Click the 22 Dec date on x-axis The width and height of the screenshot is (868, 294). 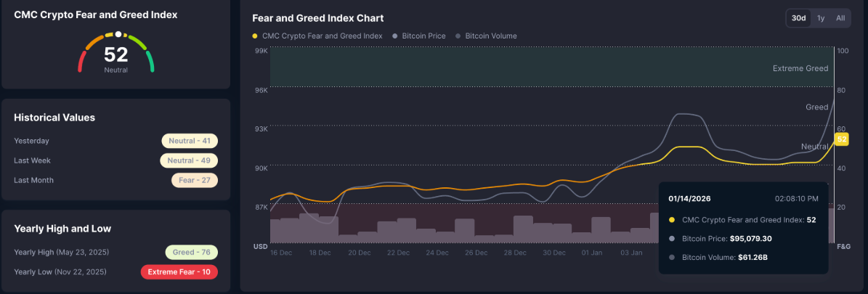398,253
